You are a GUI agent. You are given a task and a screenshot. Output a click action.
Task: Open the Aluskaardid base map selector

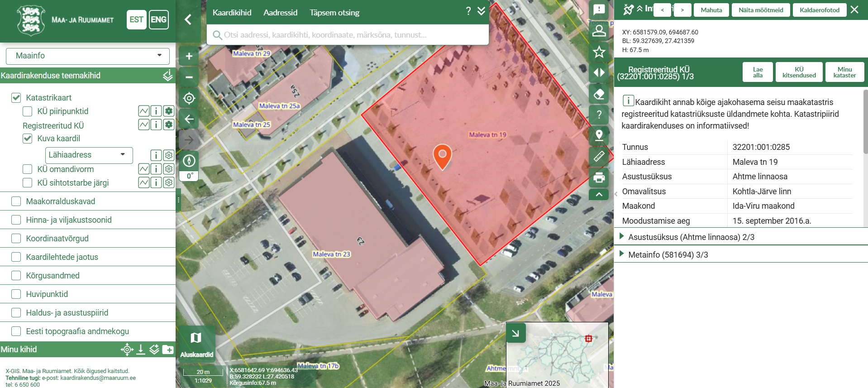[x=196, y=344]
